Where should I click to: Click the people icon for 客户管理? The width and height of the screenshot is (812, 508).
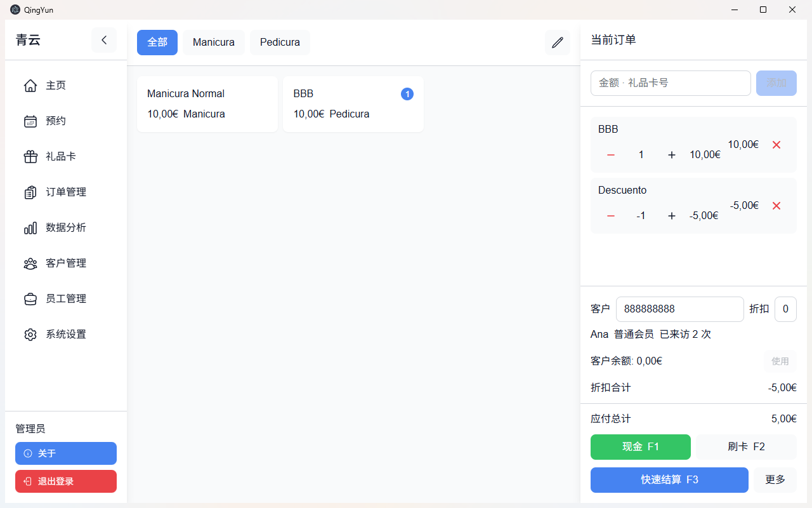click(30, 263)
